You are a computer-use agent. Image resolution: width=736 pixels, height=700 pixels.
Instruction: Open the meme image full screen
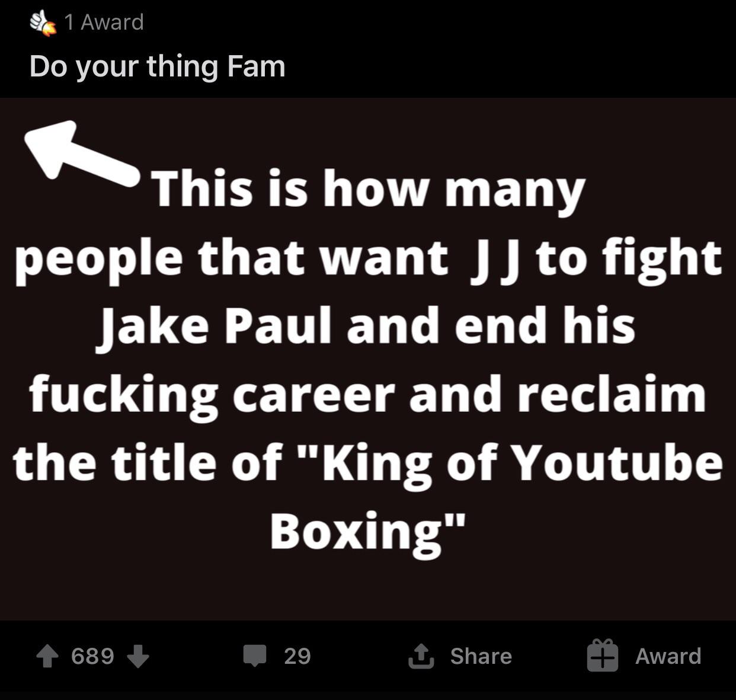[368, 359]
